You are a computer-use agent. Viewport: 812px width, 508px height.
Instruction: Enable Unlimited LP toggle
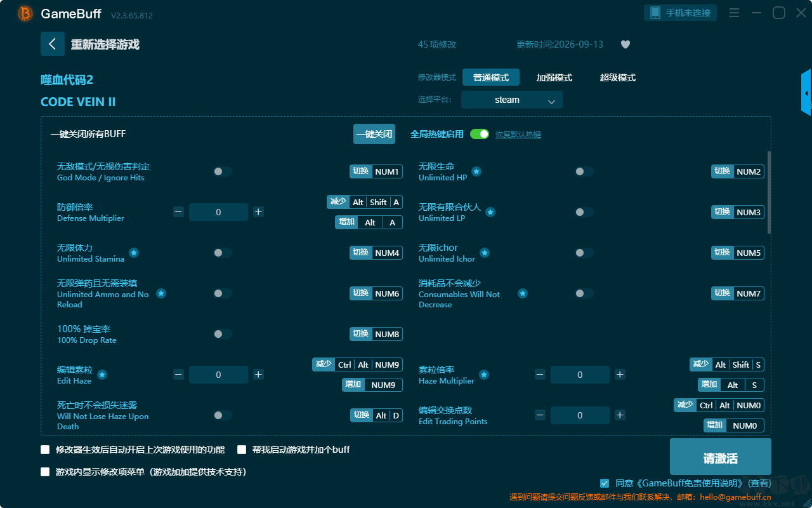584,212
